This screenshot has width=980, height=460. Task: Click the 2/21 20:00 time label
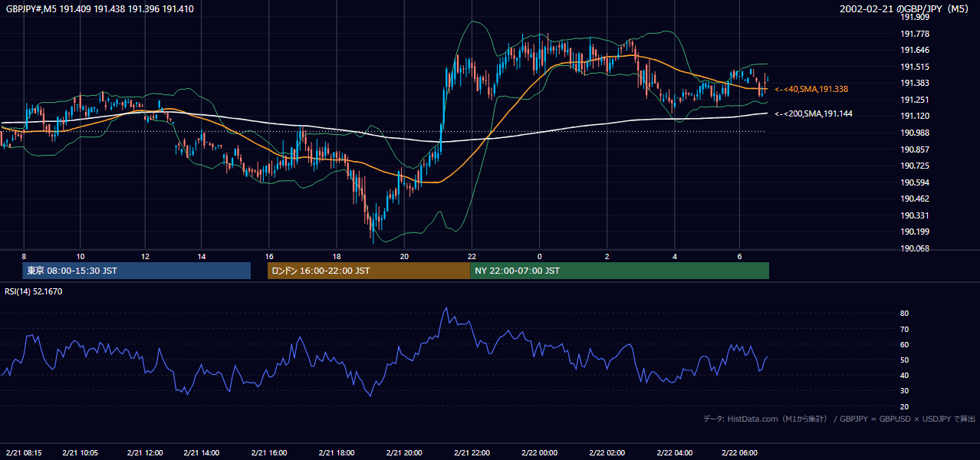tap(404, 453)
